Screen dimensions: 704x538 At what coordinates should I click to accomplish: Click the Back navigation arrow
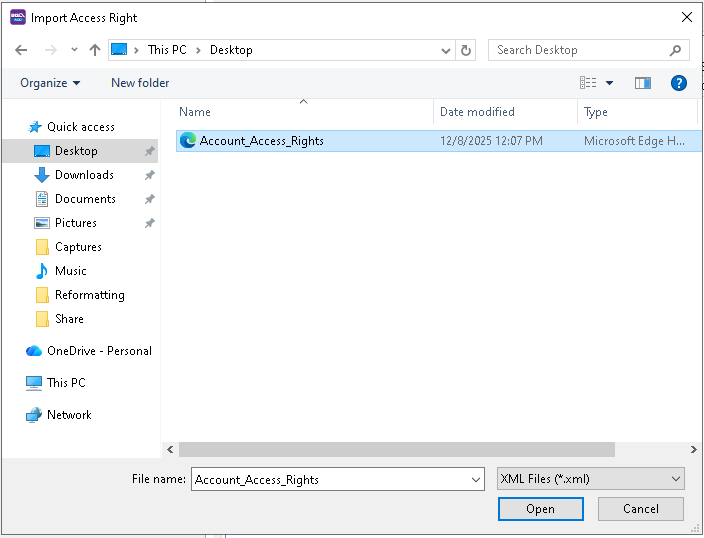21,50
